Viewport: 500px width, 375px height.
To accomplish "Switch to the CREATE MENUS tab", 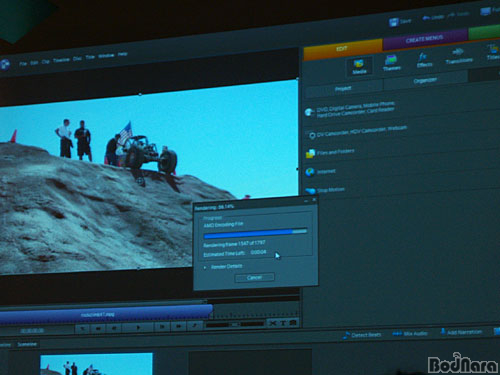I will click(424, 39).
